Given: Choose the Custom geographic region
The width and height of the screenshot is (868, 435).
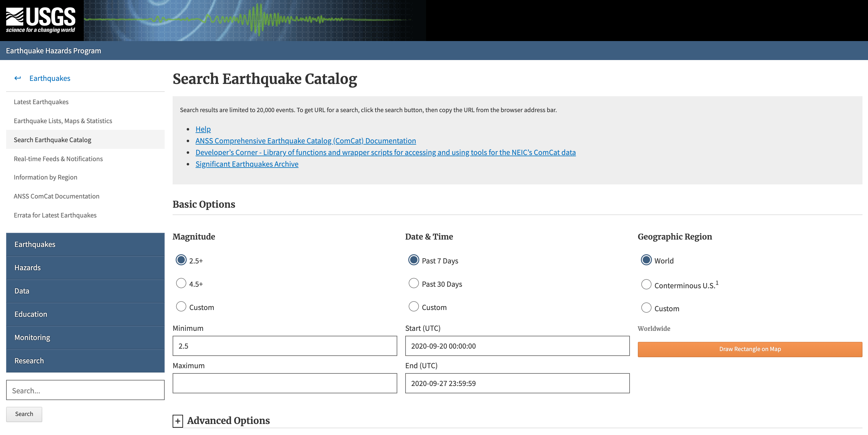Looking at the screenshot, I should (x=646, y=308).
